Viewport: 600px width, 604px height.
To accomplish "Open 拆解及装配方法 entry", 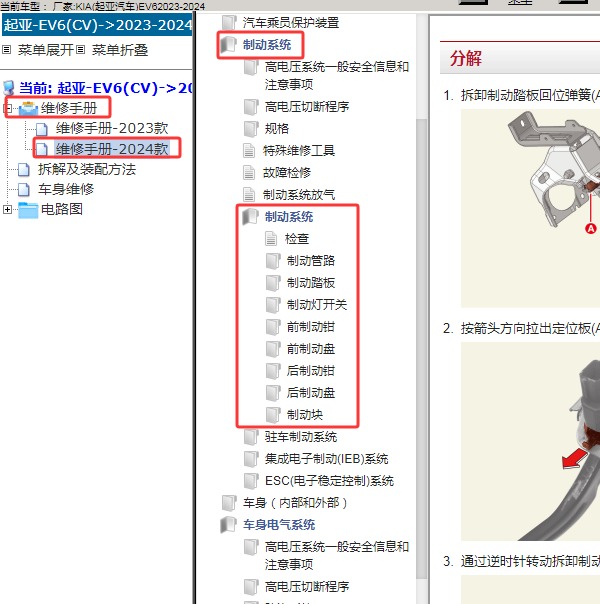I will click(87, 169).
